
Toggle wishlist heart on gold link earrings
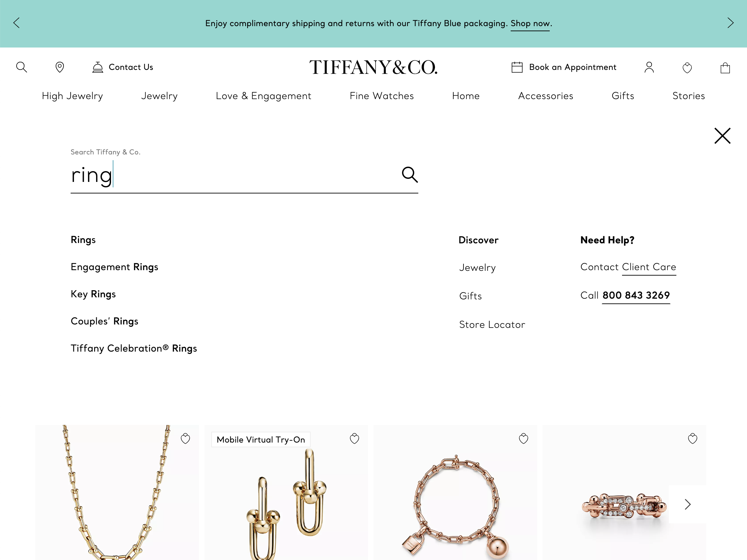pos(354,438)
